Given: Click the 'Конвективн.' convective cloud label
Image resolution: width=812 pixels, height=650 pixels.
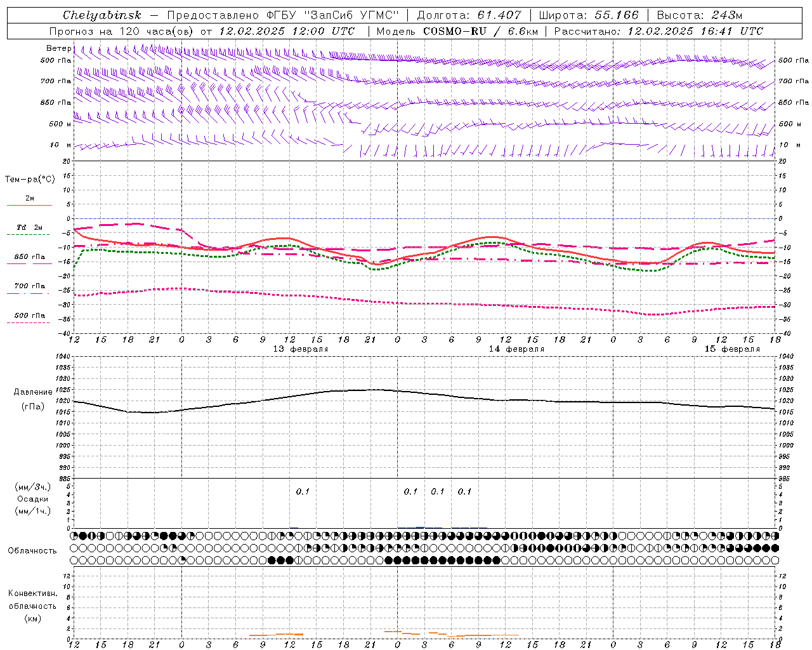Looking at the screenshot, I should point(32,594).
